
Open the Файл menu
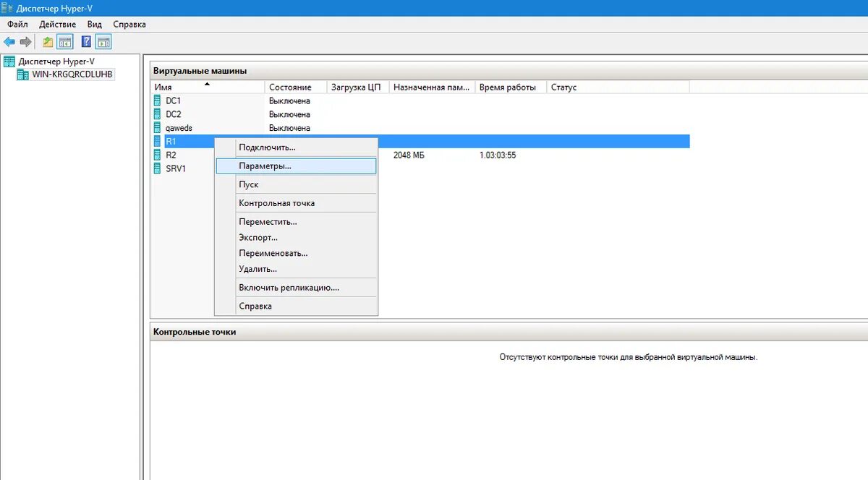point(17,24)
